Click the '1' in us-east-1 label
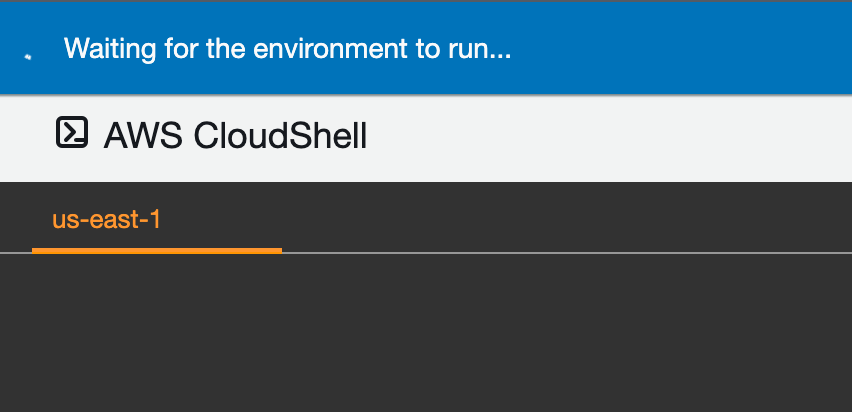The image size is (852, 412). tap(155, 220)
